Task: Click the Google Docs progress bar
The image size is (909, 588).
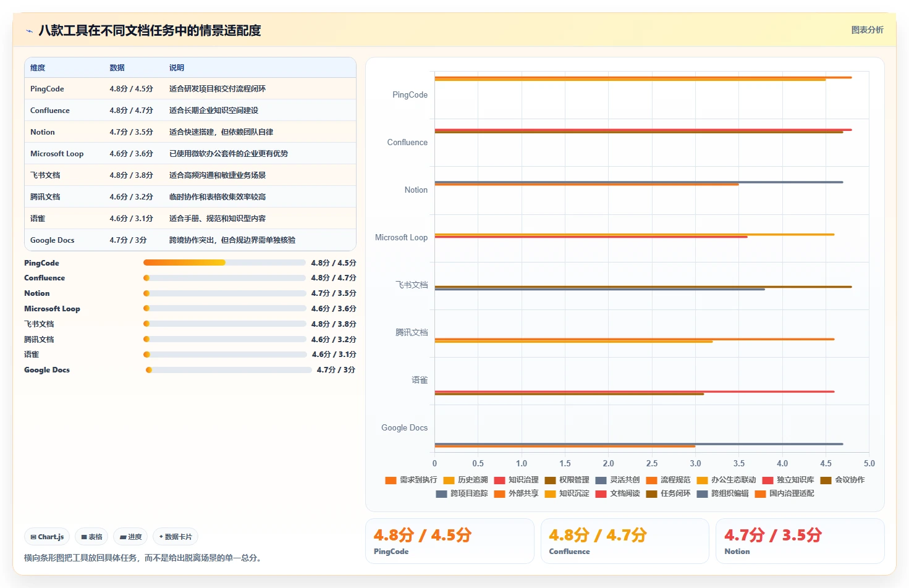Action: click(x=229, y=370)
